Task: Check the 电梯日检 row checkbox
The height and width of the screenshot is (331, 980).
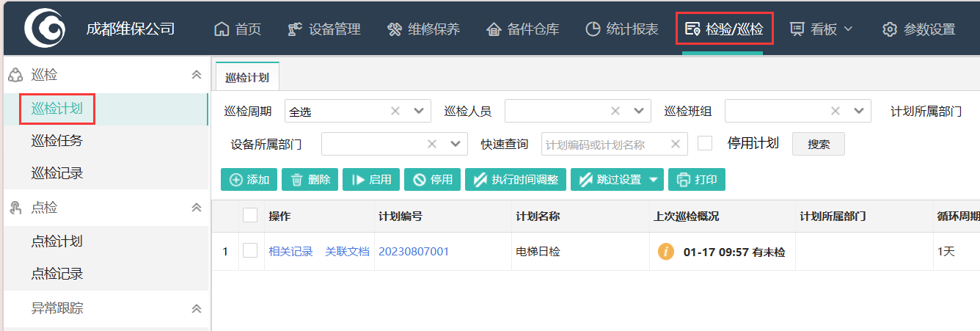Action: point(250,251)
